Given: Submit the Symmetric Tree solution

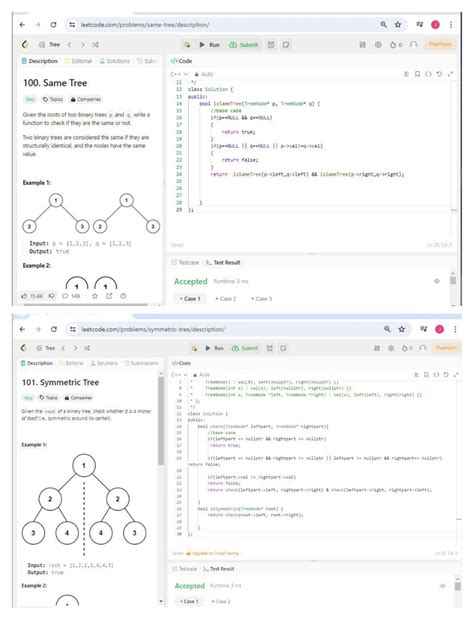Looking at the screenshot, I should tap(245, 348).
